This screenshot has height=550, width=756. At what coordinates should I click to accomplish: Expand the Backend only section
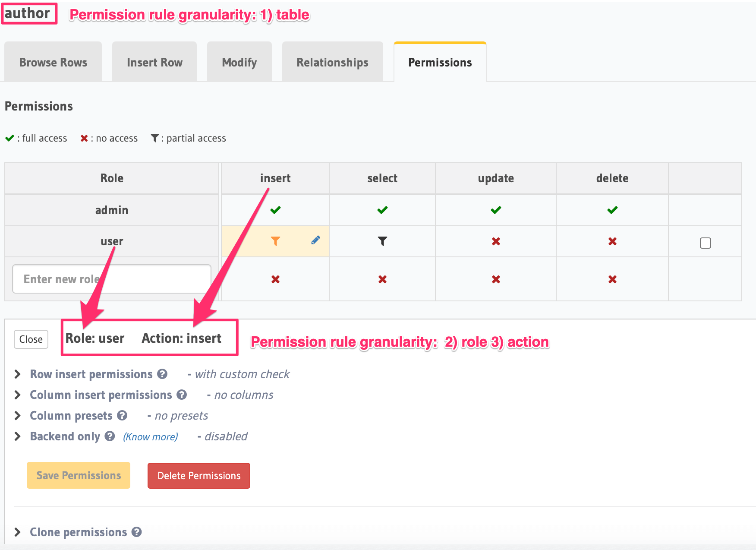(x=65, y=436)
